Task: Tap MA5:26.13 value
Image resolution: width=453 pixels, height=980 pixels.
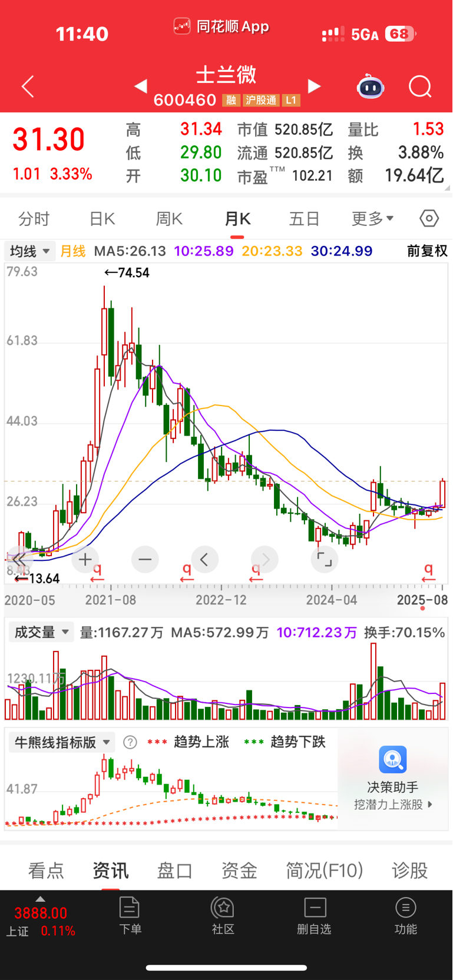Action: [x=130, y=251]
